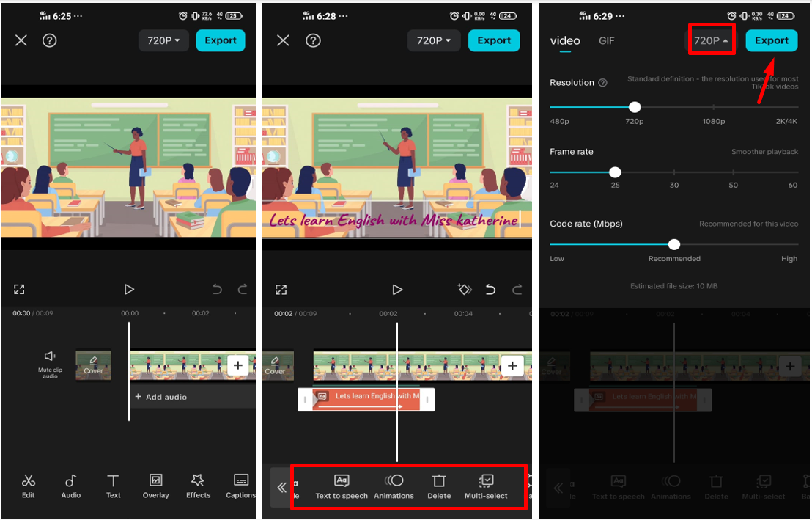
Task: Enable Multi-select mode
Action: pos(486,487)
